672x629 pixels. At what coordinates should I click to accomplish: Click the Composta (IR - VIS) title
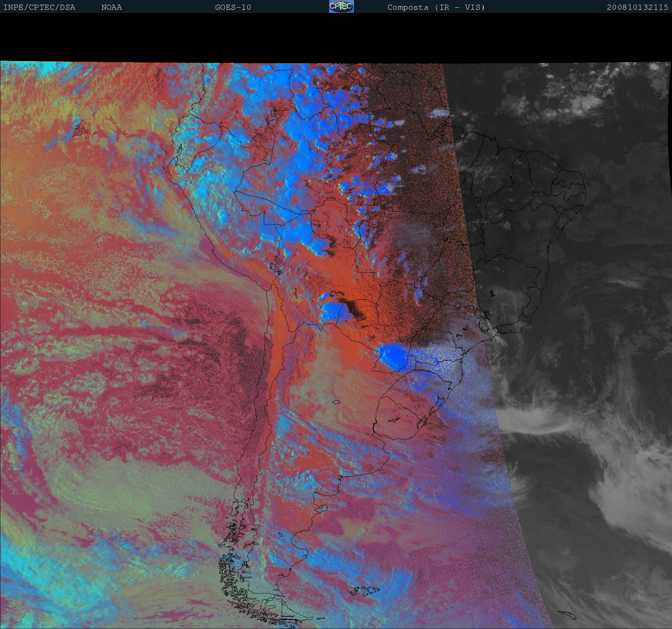coord(436,7)
